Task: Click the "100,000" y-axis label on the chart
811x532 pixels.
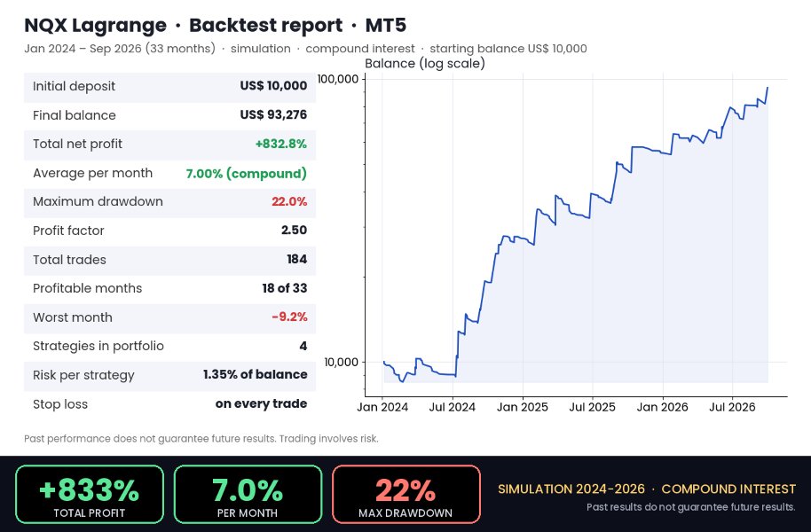Action: click(x=338, y=79)
